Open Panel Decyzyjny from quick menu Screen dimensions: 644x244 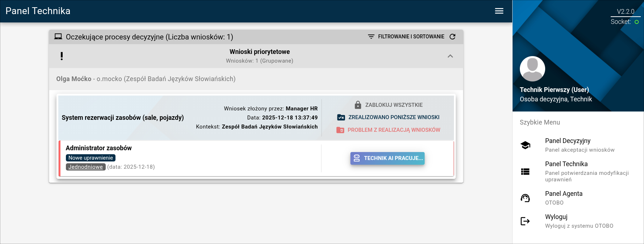tap(568, 141)
